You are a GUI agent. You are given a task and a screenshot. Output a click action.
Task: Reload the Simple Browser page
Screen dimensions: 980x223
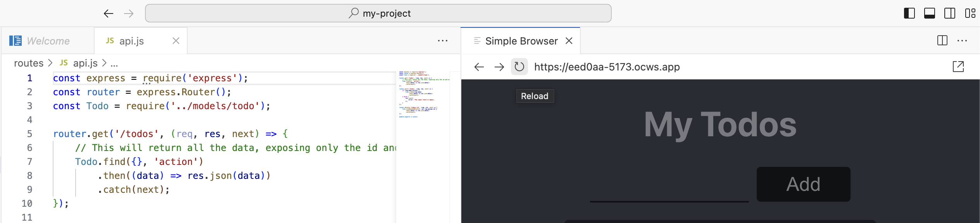519,67
